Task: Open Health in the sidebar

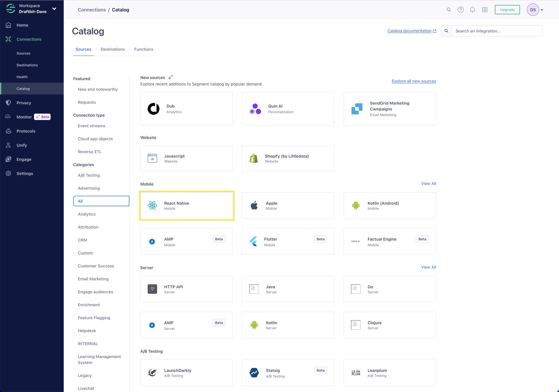Action: 22,77
